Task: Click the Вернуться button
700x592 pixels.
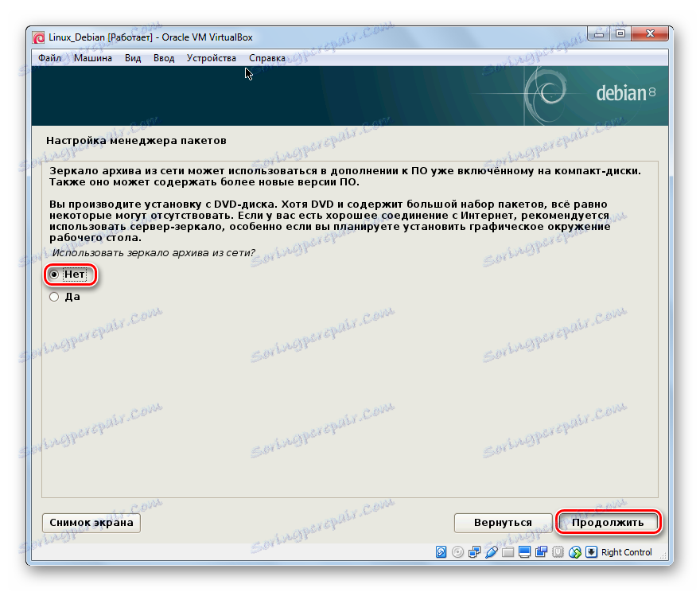Action: click(x=503, y=522)
